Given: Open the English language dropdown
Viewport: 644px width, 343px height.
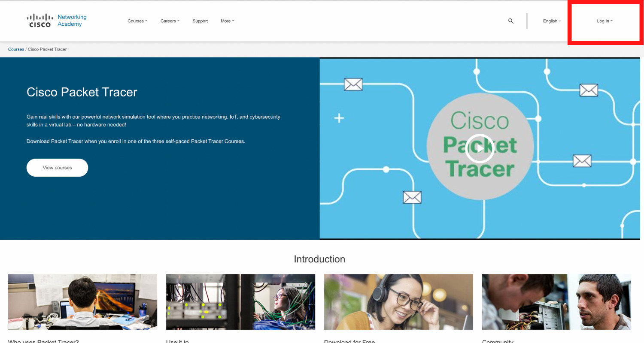Looking at the screenshot, I should point(552,21).
